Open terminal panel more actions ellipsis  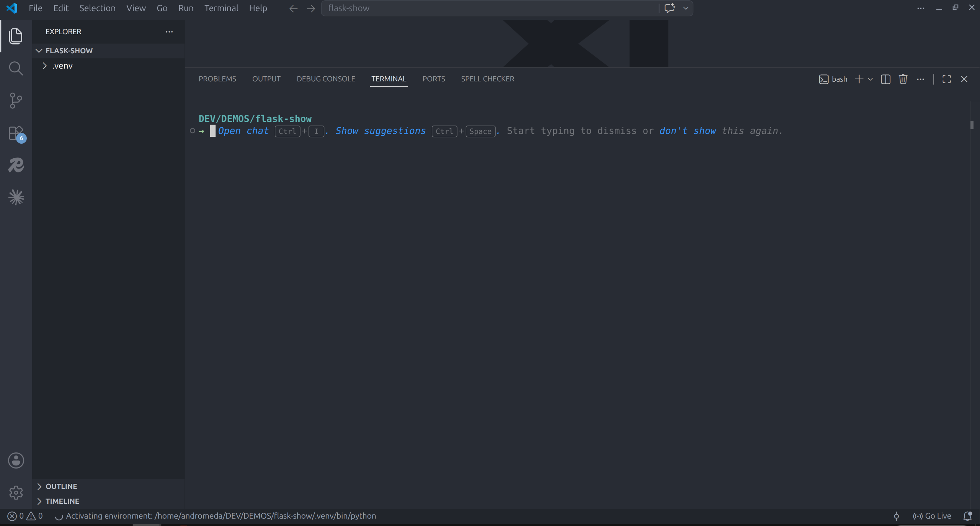[x=921, y=79]
